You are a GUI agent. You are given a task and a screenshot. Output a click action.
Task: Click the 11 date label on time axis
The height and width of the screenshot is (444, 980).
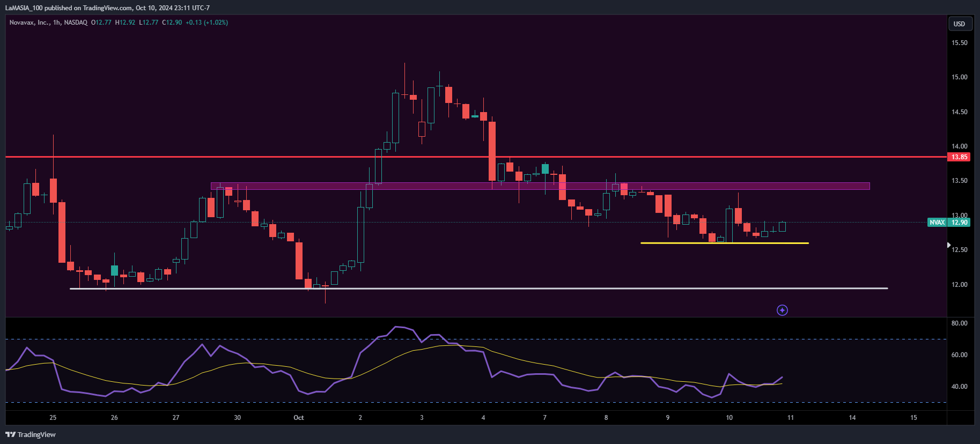click(790, 418)
